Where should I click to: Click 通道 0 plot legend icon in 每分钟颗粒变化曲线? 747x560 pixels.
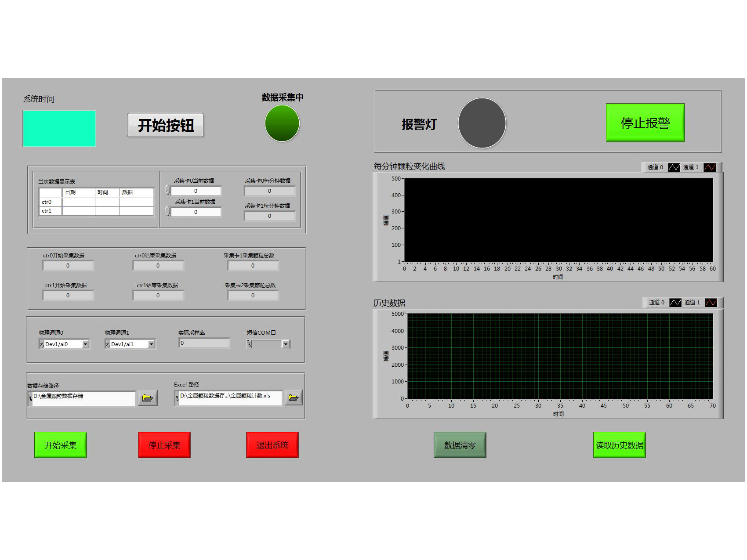[x=674, y=167]
